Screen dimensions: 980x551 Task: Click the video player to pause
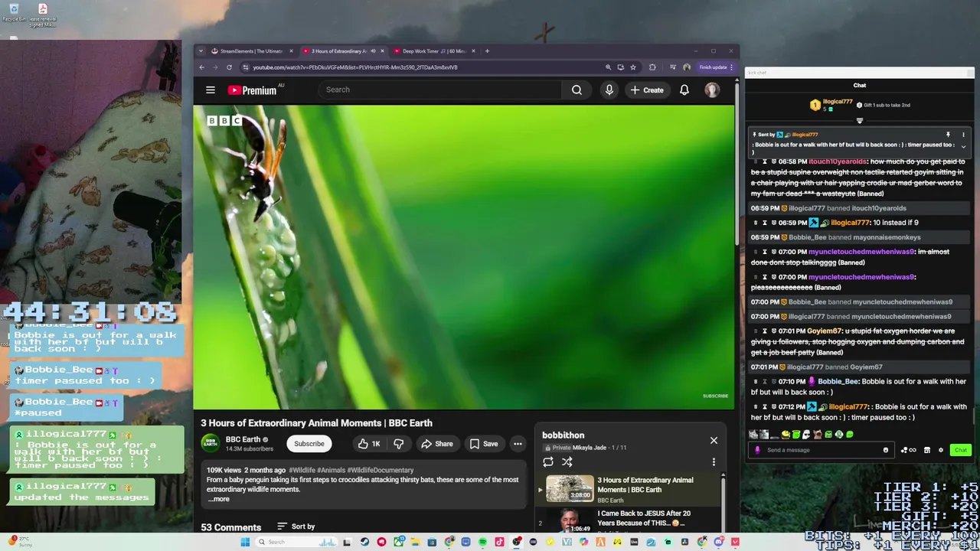point(464,257)
